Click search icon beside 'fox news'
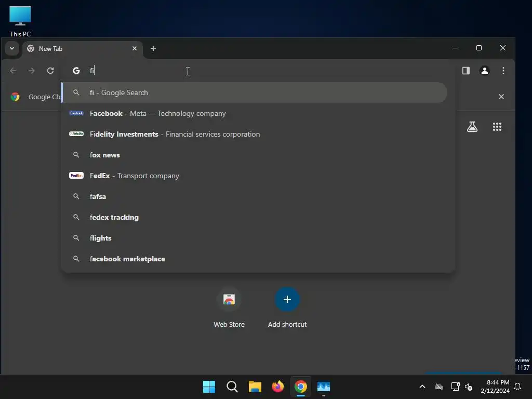The width and height of the screenshot is (532, 399). click(76, 155)
